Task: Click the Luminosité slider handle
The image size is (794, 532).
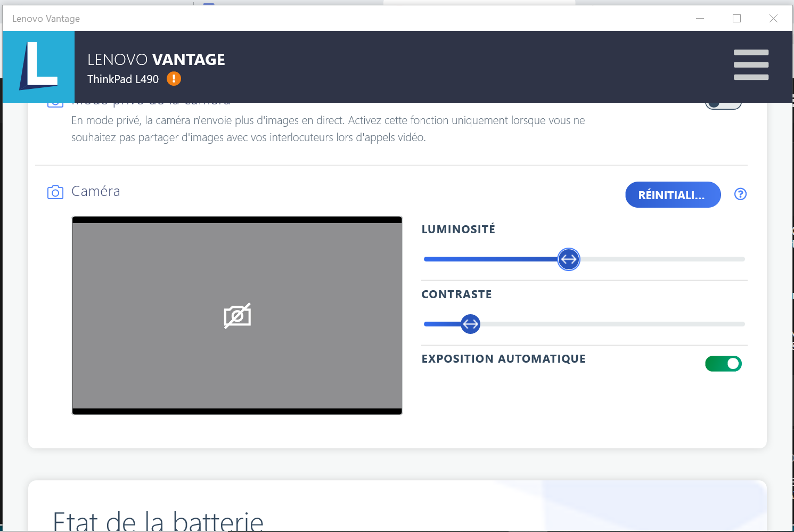Action: click(569, 259)
